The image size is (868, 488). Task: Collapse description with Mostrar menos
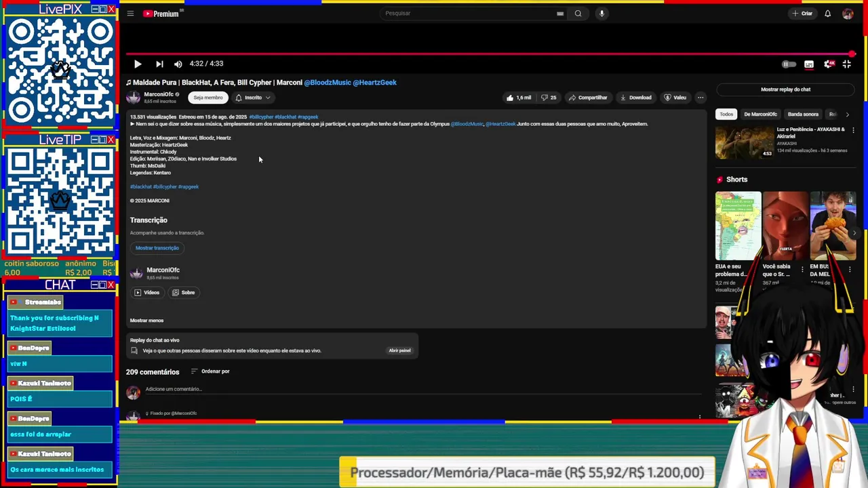[x=146, y=321]
